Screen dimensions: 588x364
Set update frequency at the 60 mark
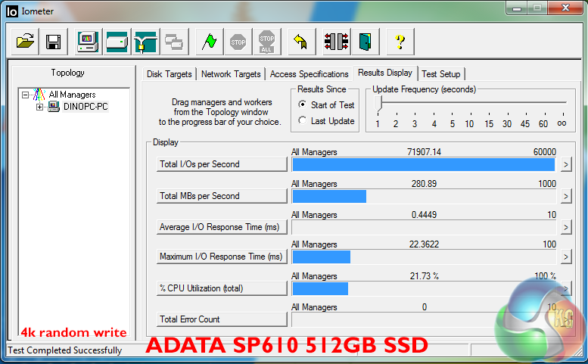point(543,123)
